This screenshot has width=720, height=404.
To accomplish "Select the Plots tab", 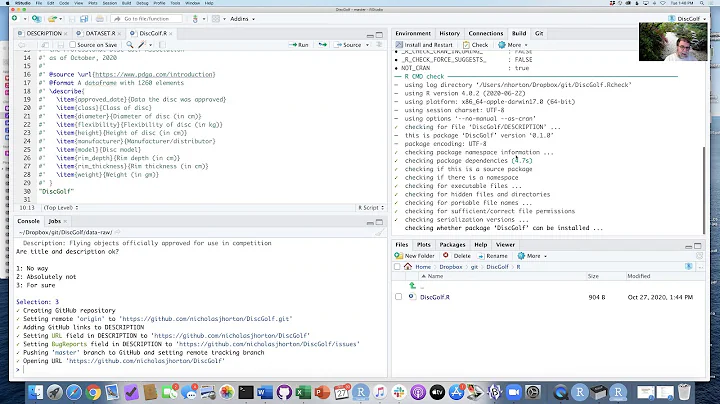I will point(423,245).
